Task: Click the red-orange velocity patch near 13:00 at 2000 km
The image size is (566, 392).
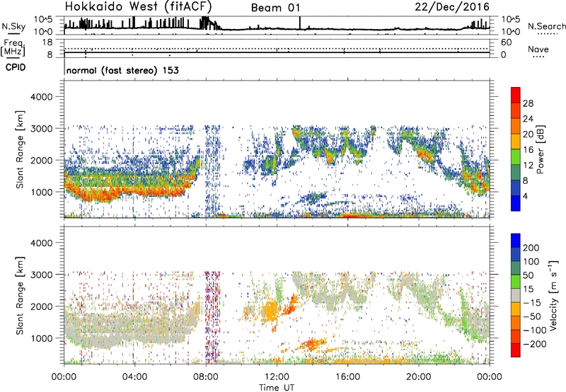Action: [x=291, y=305]
